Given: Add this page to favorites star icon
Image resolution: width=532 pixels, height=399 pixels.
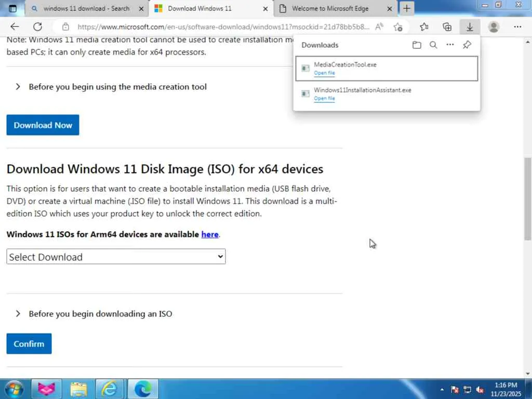Looking at the screenshot, I should (398, 27).
